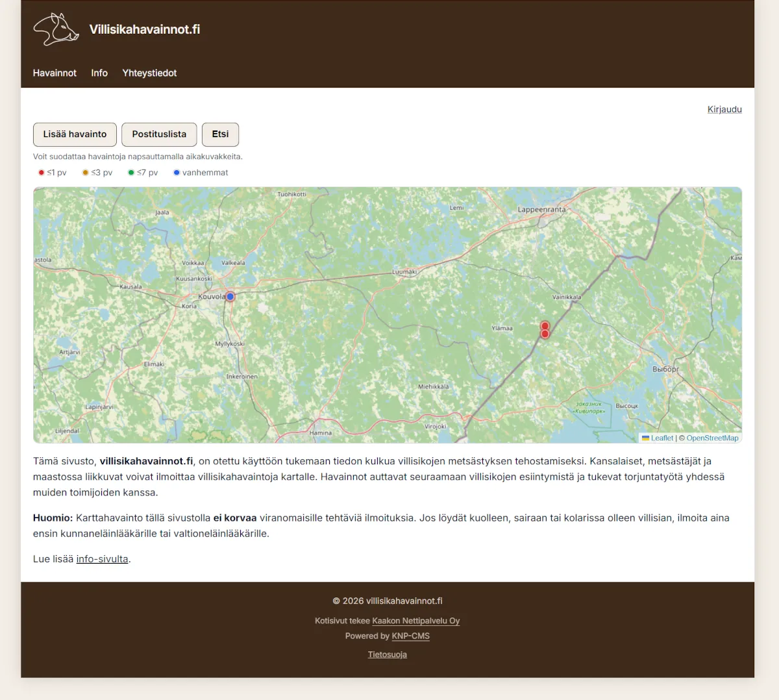The height and width of the screenshot is (700, 779).
Task: Click the Virojoki label on the map
Action: 436,427
